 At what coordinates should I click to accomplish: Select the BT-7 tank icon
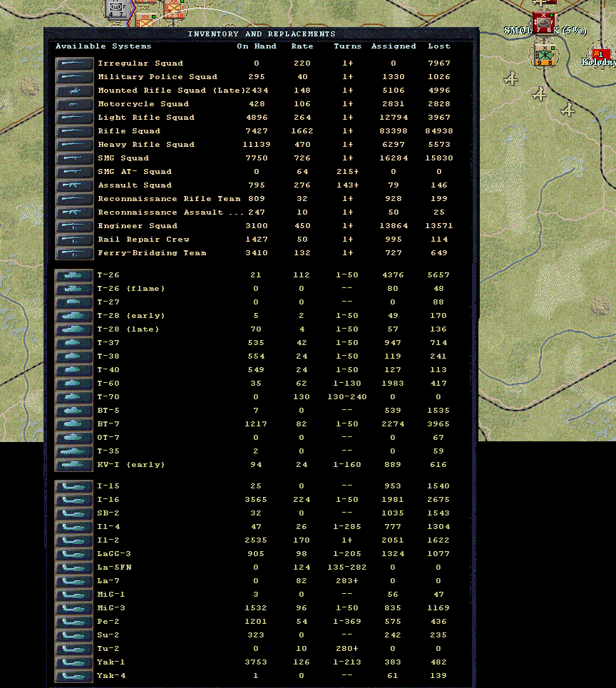(74, 424)
